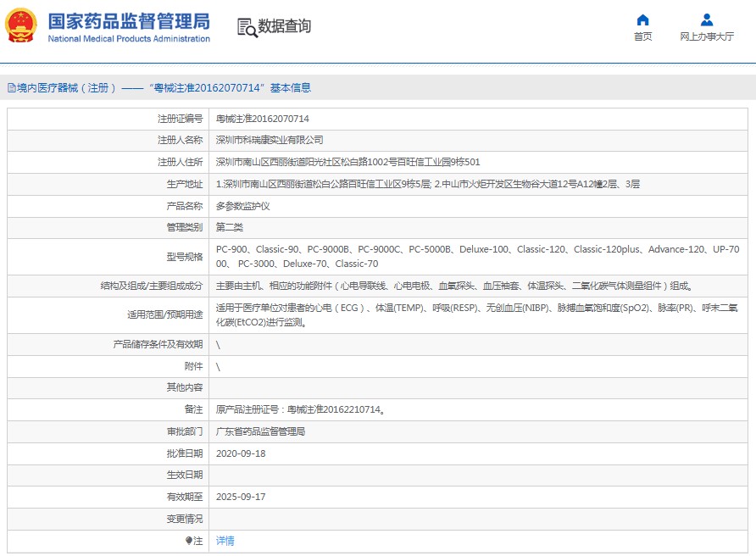The image size is (756, 556).
Task: Click the 批准日期 row label
Action: 185,453
